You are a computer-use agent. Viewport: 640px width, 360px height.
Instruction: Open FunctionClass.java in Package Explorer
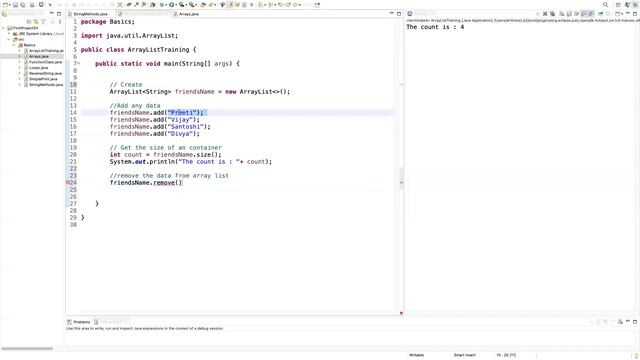45,62
